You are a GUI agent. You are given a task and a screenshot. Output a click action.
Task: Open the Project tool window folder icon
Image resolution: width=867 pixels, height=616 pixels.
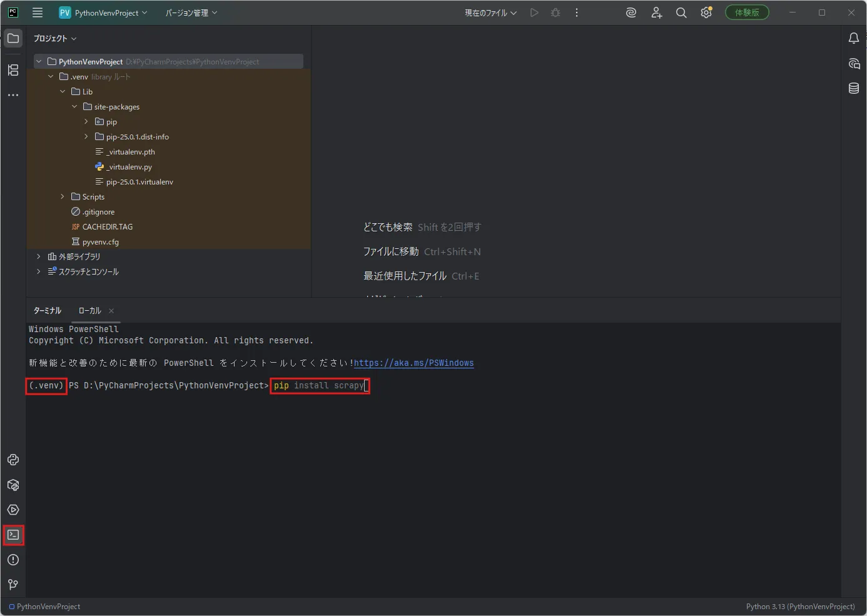[x=13, y=38]
